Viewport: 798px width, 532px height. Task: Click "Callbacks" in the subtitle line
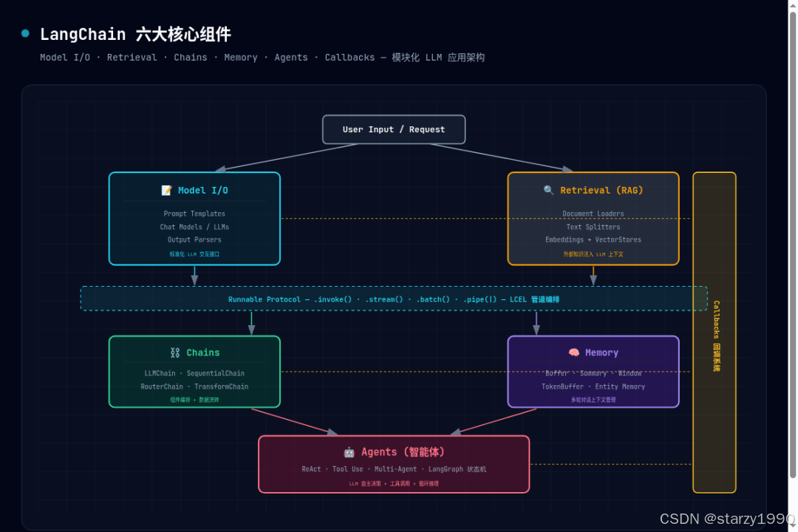point(349,58)
